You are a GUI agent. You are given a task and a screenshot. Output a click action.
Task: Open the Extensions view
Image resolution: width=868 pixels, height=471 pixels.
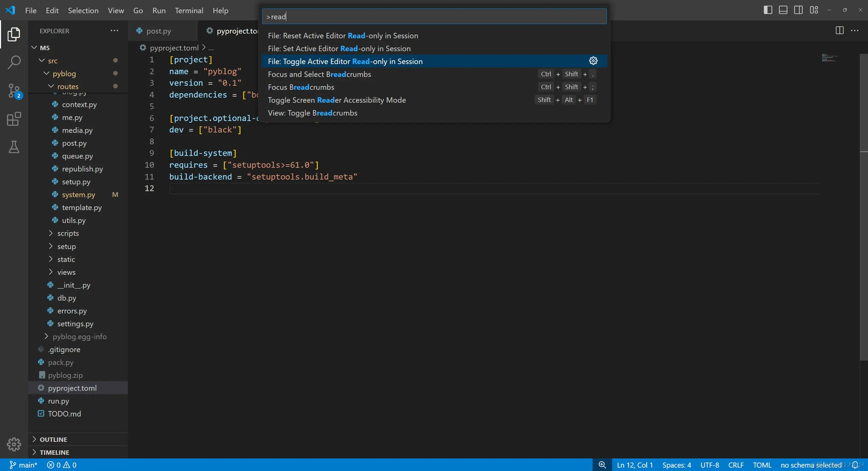pos(14,119)
